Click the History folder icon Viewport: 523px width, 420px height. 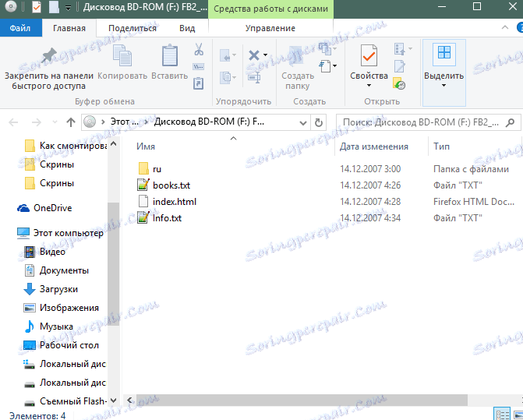pyautogui.click(x=399, y=83)
